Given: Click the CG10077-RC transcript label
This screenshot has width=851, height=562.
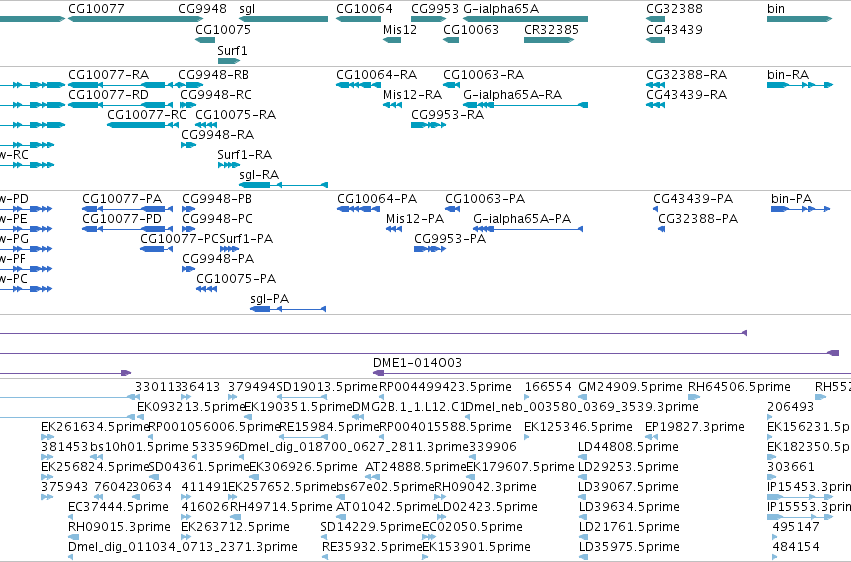Looking at the screenshot, I should coord(147,114).
